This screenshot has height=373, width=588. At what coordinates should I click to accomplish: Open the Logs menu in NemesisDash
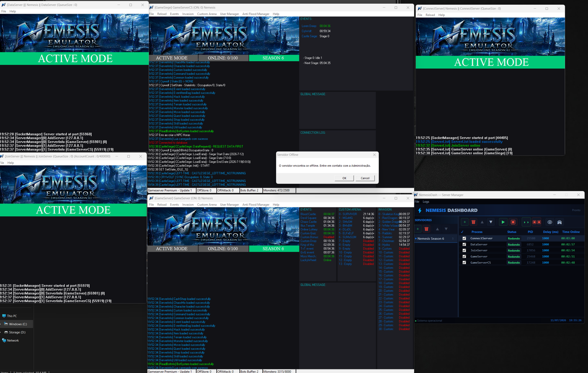[x=426, y=202]
